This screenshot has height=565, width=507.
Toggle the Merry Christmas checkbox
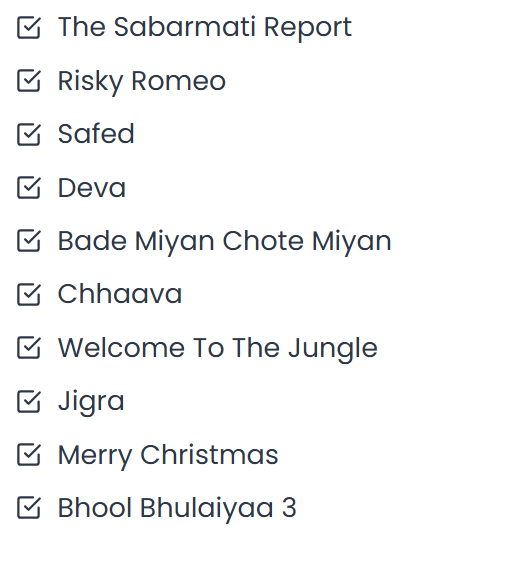click(29, 455)
